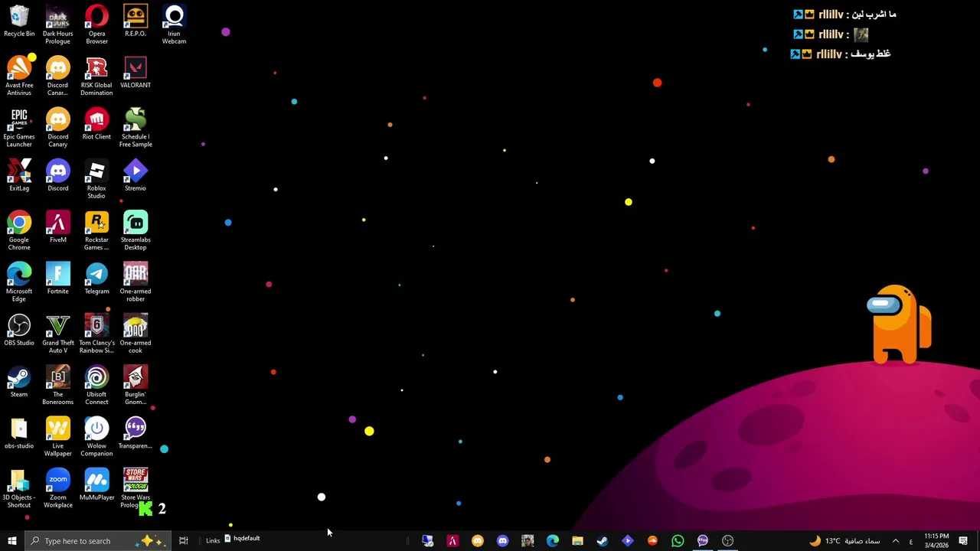Launch Zoom Workplace desktop icon
Viewport: 980px width, 551px height.
pos(57,488)
